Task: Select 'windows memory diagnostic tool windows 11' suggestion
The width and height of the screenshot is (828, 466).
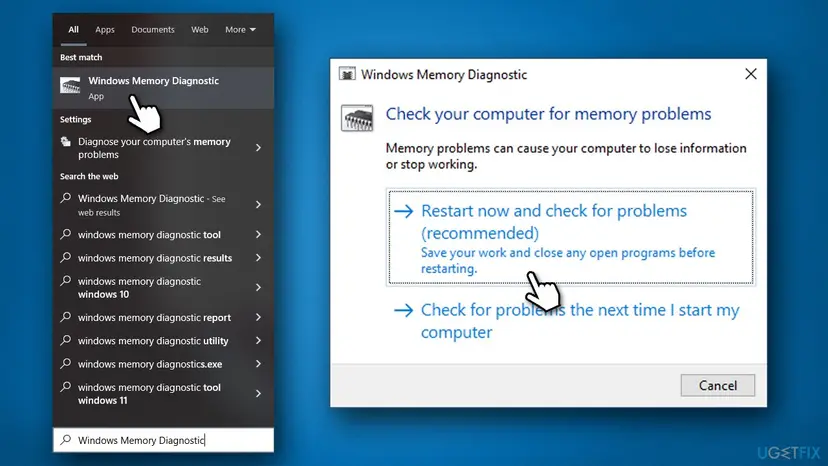Action: 149,394
